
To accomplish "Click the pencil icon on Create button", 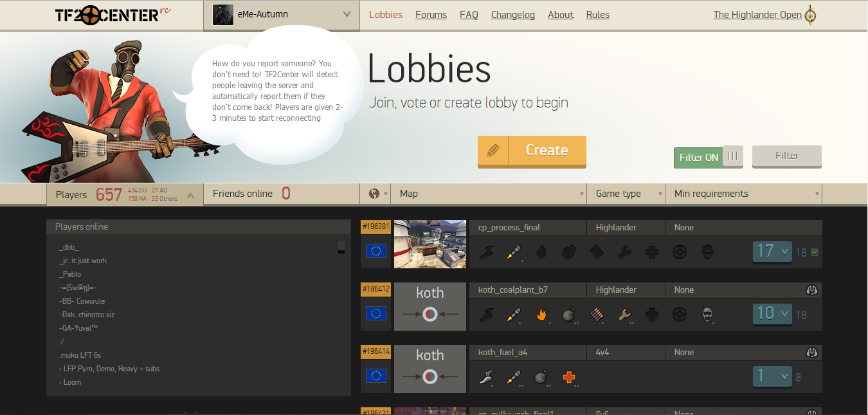I will point(493,151).
